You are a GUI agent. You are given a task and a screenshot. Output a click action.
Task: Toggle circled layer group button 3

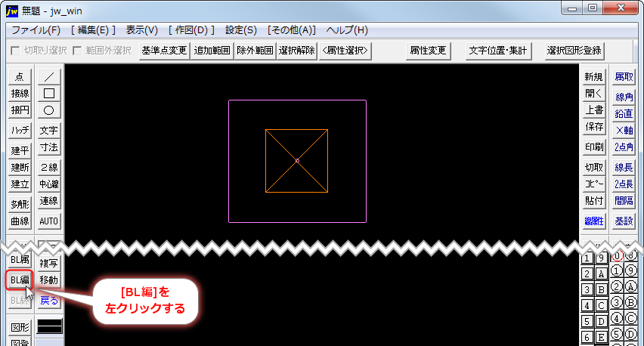[x=617, y=302]
